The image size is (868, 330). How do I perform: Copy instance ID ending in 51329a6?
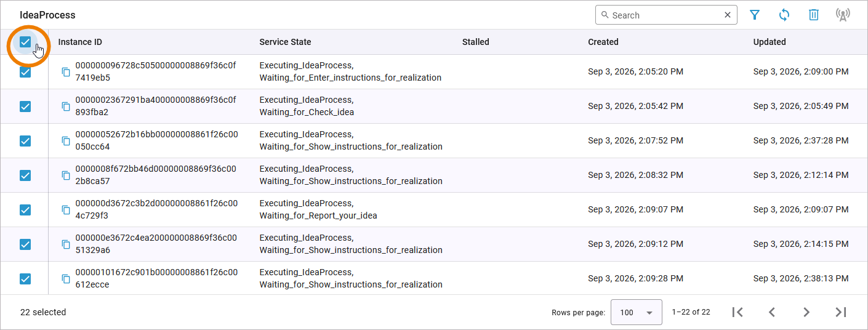click(66, 244)
